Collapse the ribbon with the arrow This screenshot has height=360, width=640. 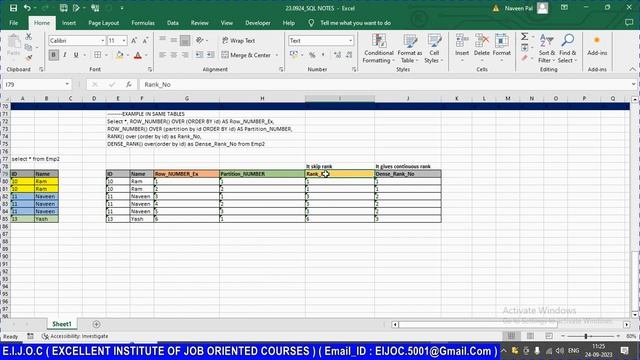click(x=633, y=69)
